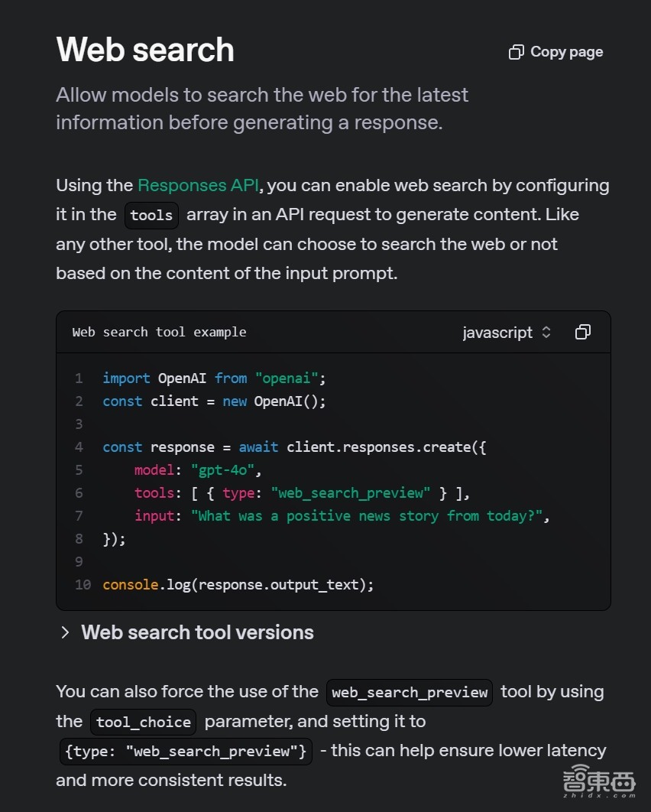Copy the code sample with the clipboard icon
Image resolution: width=651 pixels, height=812 pixels.
tap(583, 332)
